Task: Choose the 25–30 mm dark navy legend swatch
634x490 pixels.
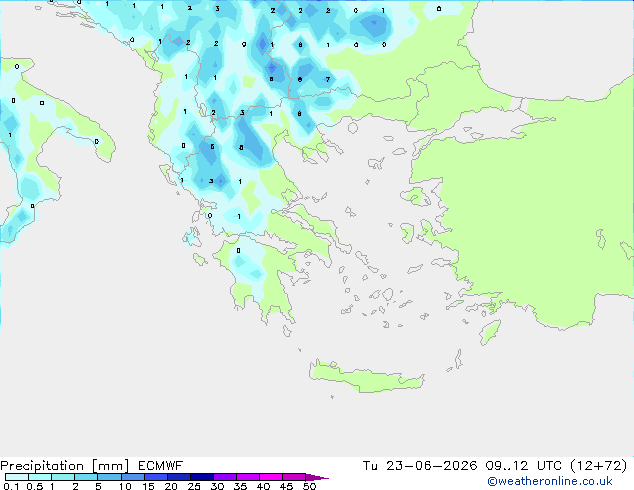Action: (202, 477)
